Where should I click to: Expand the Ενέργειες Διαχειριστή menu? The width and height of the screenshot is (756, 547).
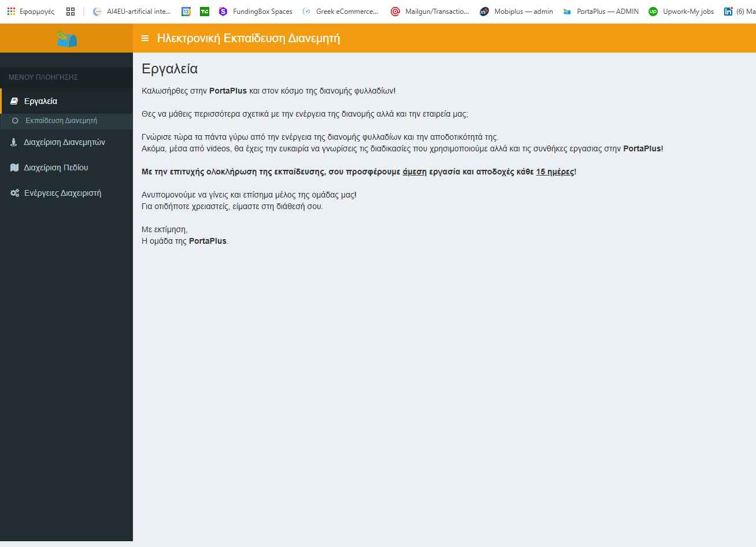click(x=62, y=193)
